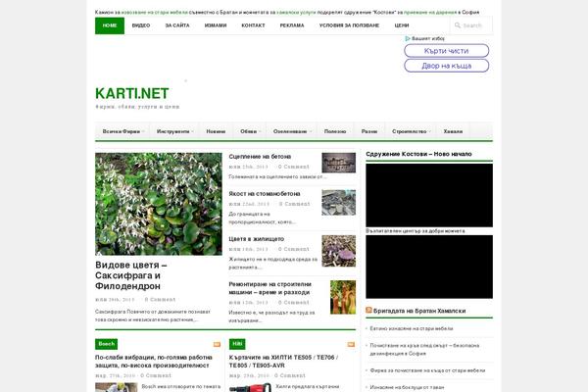Expand the Строителство dropdown menu
The width and height of the screenshot is (588, 392).
(411, 131)
